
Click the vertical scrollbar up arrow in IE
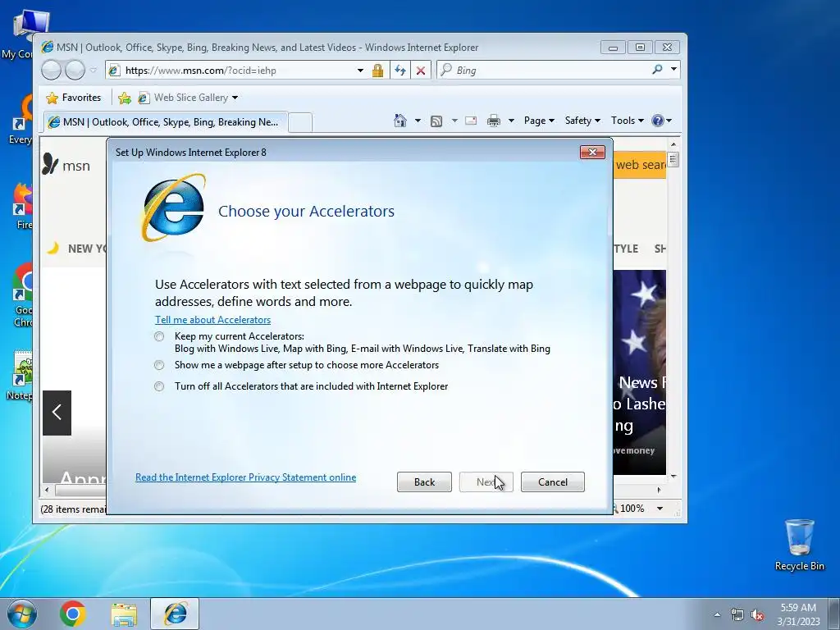[673, 144]
